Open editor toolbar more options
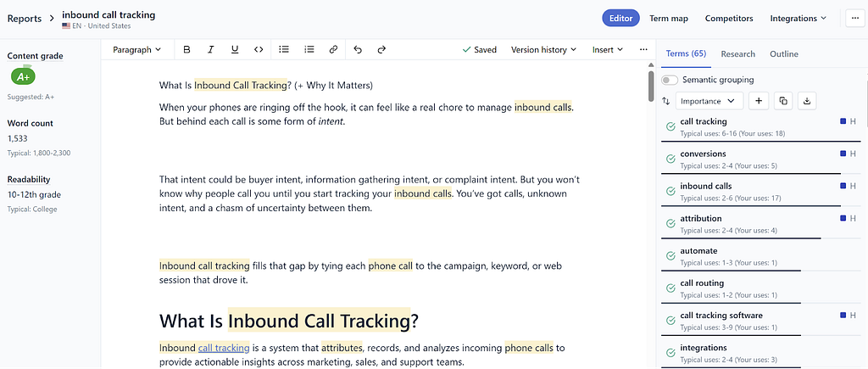Image resolution: width=868 pixels, height=369 pixels. pos(643,49)
